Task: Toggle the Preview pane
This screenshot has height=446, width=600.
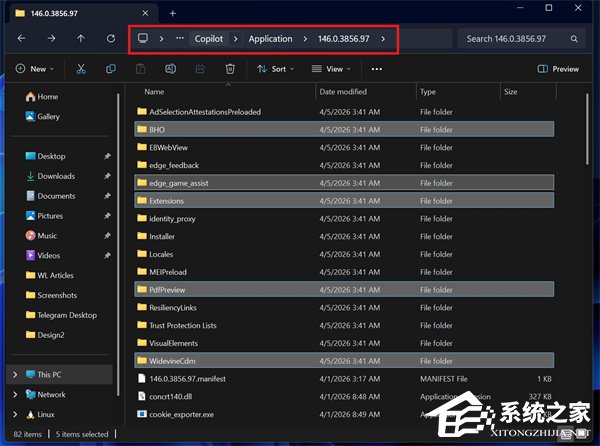Action: 558,69
